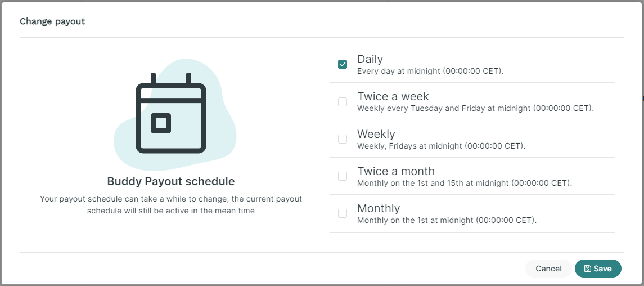Click the floppy disk icon in Save
Image resolution: width=644 pixels, height=286 pixels.
588,269
